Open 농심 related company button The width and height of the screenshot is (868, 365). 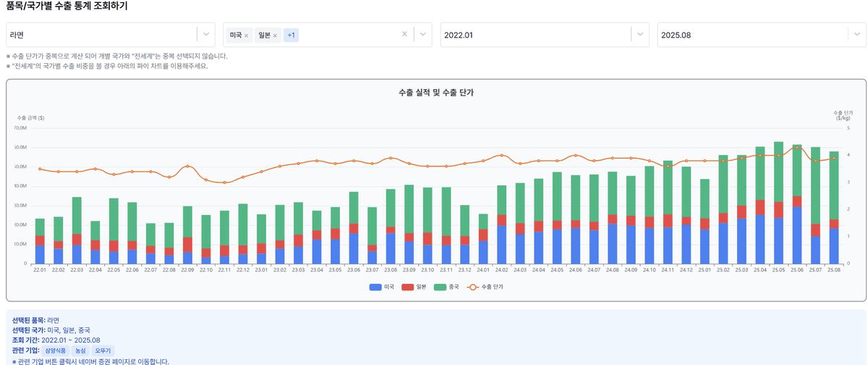[x=80, y=351]
